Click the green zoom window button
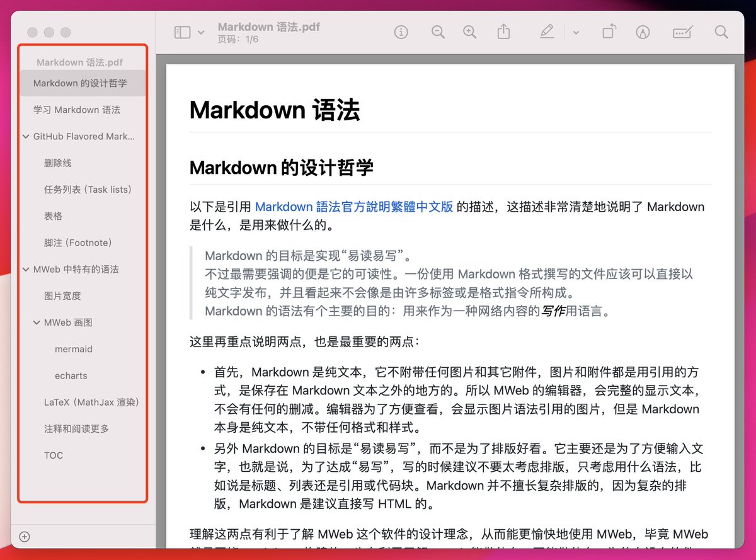 (66, 32)
